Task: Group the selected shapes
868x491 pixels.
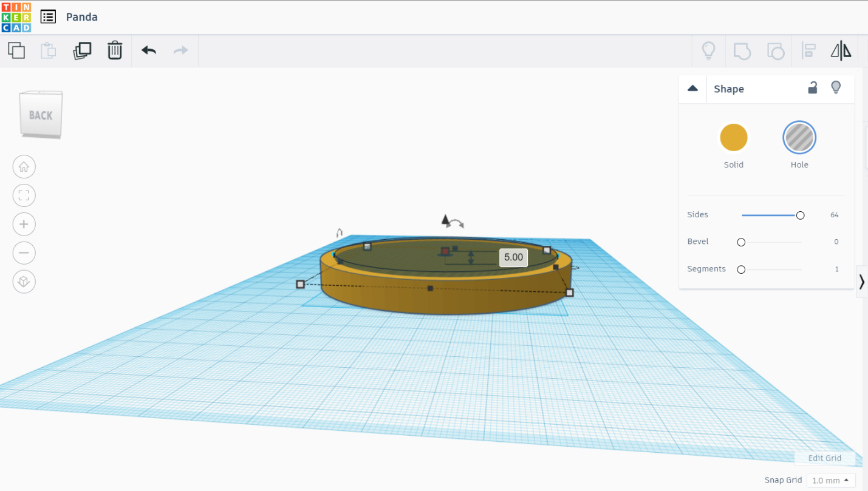Action: click(x=742, y=51)
